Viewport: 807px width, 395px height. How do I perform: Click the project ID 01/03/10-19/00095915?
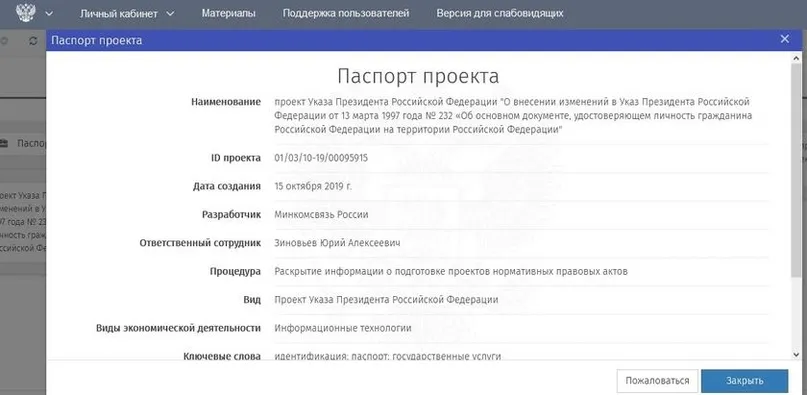point(321,158)
